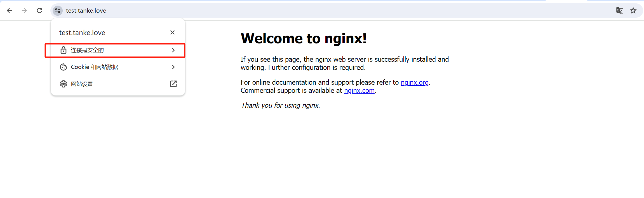
Task: Click the address bar URL test.tanke.love
Action: tap(86, 11)
